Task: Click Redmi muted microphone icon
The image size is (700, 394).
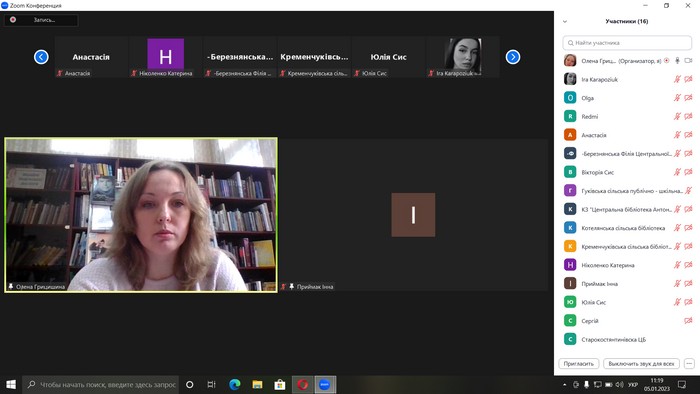Action: click(677, 116)
